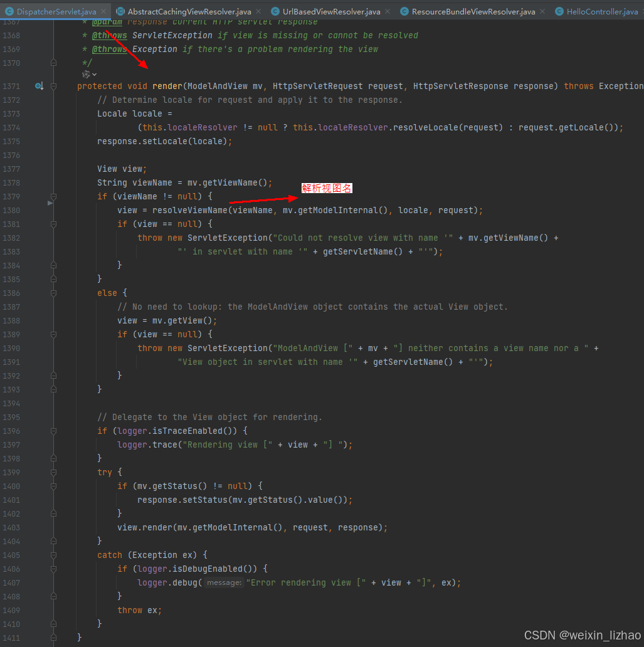Viewport: 644px width, 647px height.
Task: Open the AbstractCachingViewResolver.java tab
Action: 189,11
